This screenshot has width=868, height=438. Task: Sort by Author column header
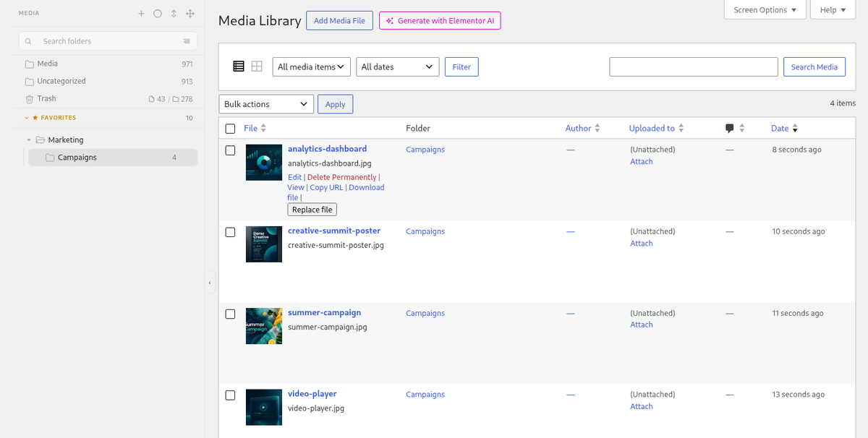coord(579,129)
